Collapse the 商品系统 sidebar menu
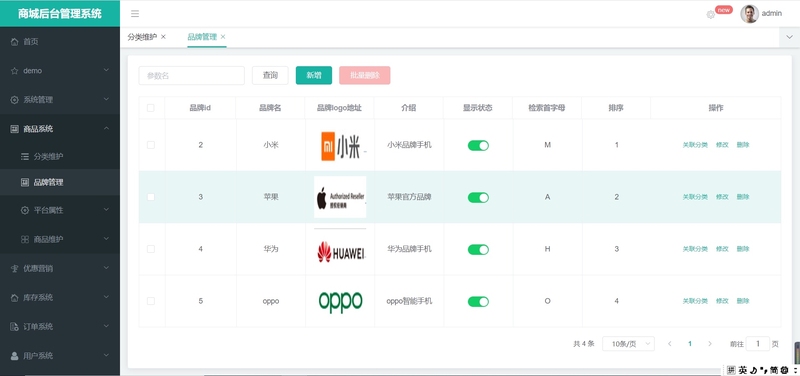Viewport: 800px width, 376px height. point(106,128)
